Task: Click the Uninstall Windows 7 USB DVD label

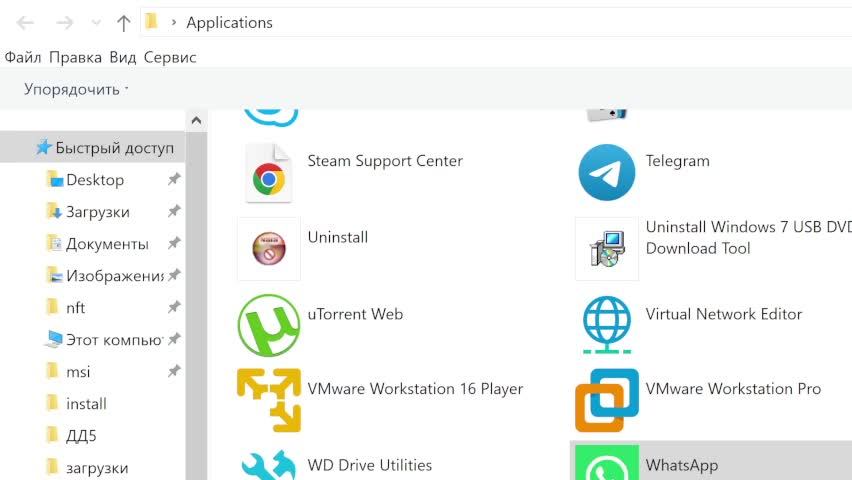Action: coord(749,238)
